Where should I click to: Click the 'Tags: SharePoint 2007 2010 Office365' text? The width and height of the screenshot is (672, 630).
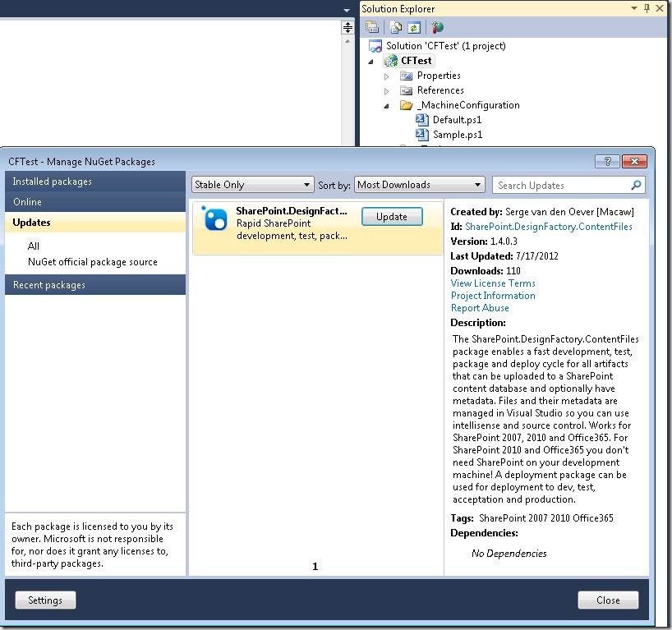click(x=532, y=518)
